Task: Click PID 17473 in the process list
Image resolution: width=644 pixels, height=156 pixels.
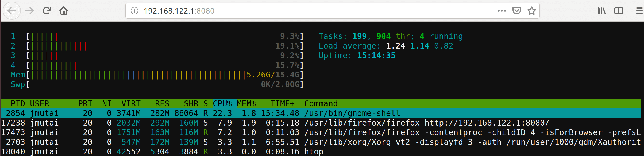Action: [x=13, y=132]
